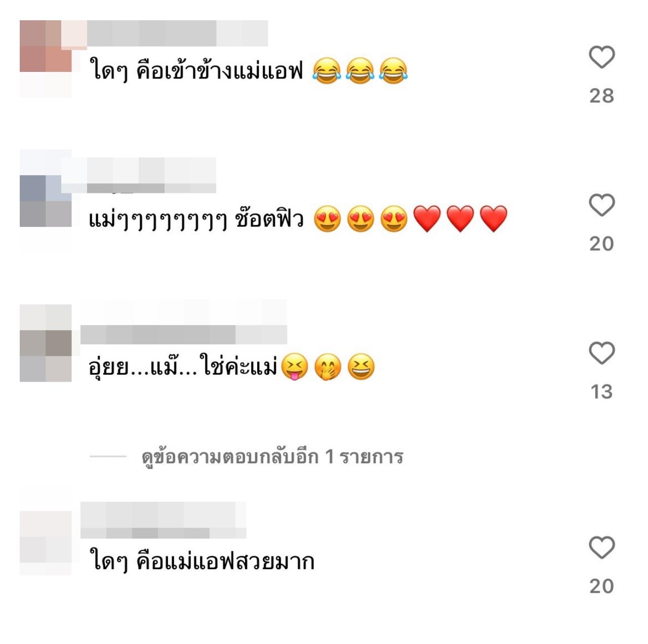The height and width of the screenshot is (644, 648).
Task: Open the username above แม่ๆๆๆ ช๊อตฟิว comment
Action: pos(152,175)
